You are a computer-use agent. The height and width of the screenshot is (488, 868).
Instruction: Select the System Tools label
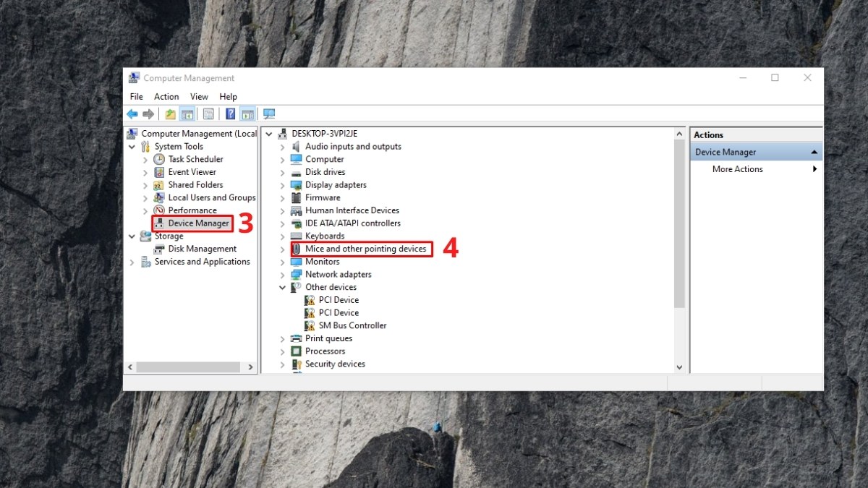coord(179,147)
